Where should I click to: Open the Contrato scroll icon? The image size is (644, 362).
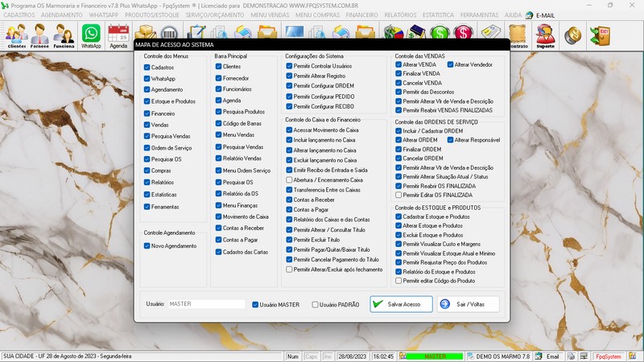(x=518, y=36)
